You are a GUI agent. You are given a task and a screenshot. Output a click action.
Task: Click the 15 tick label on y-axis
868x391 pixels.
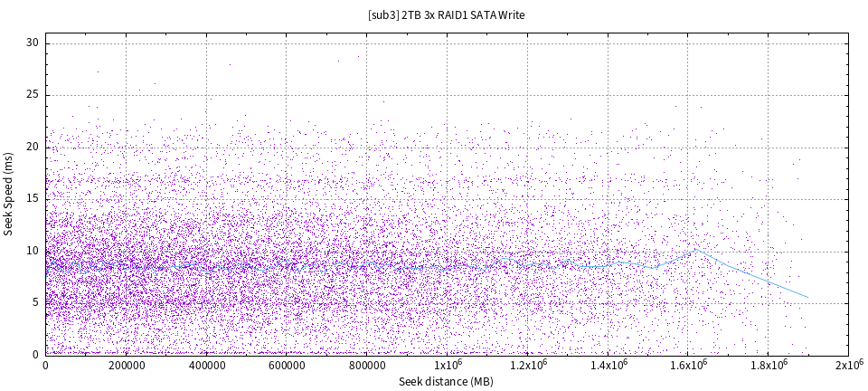[33, 199]
